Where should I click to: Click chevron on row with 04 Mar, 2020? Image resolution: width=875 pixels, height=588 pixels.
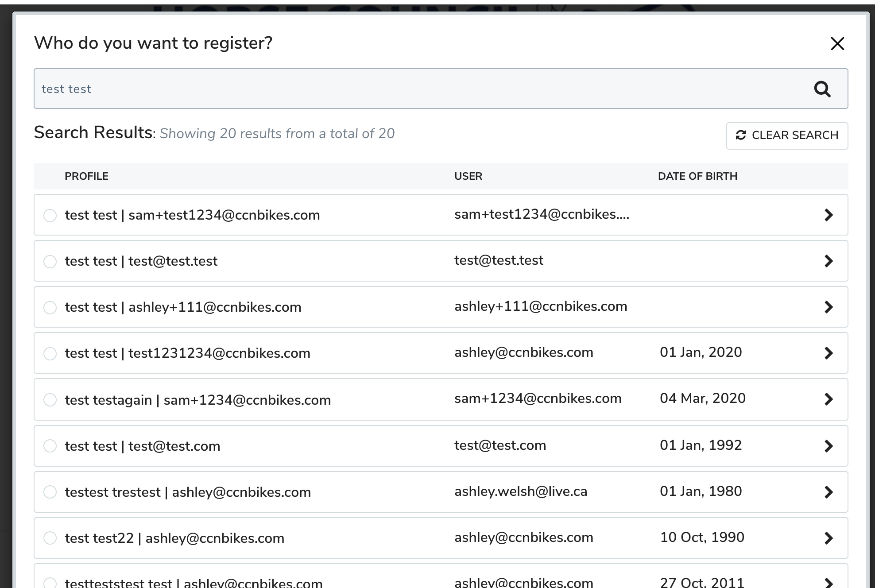pos(829,399)
